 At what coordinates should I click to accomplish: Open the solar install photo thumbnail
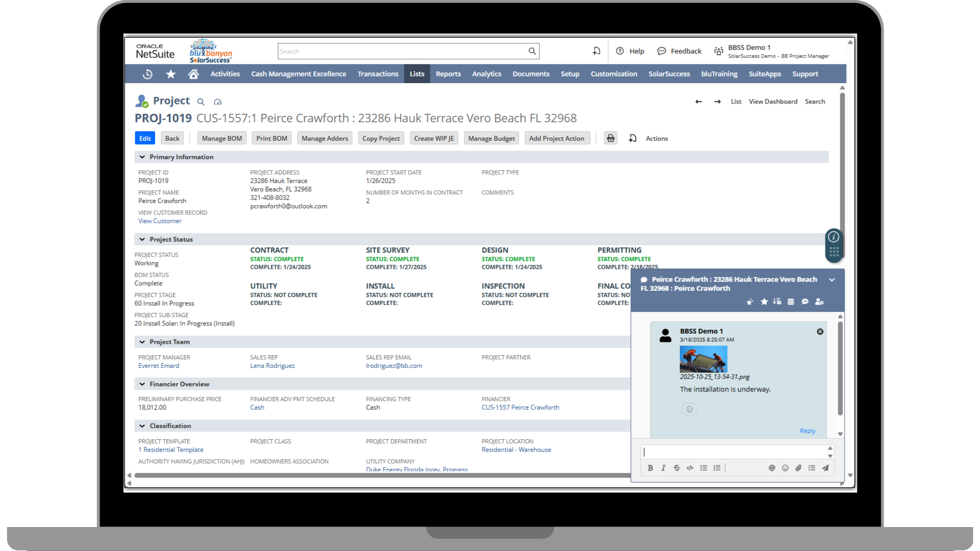tap(703, 359)
